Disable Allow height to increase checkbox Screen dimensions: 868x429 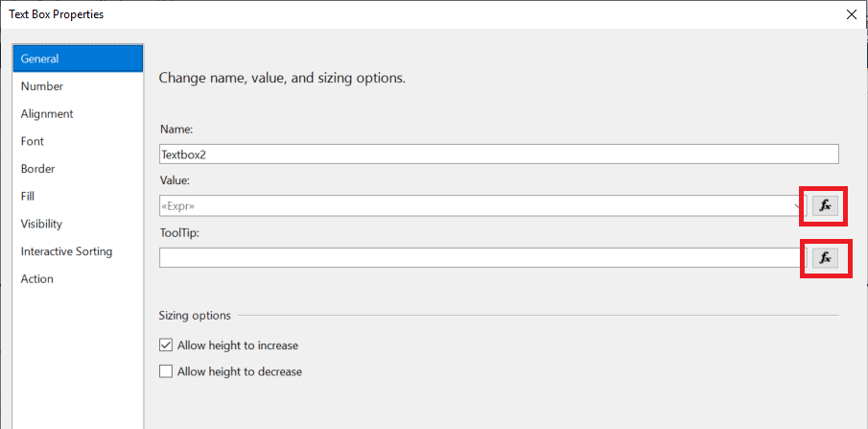(166, 346)
